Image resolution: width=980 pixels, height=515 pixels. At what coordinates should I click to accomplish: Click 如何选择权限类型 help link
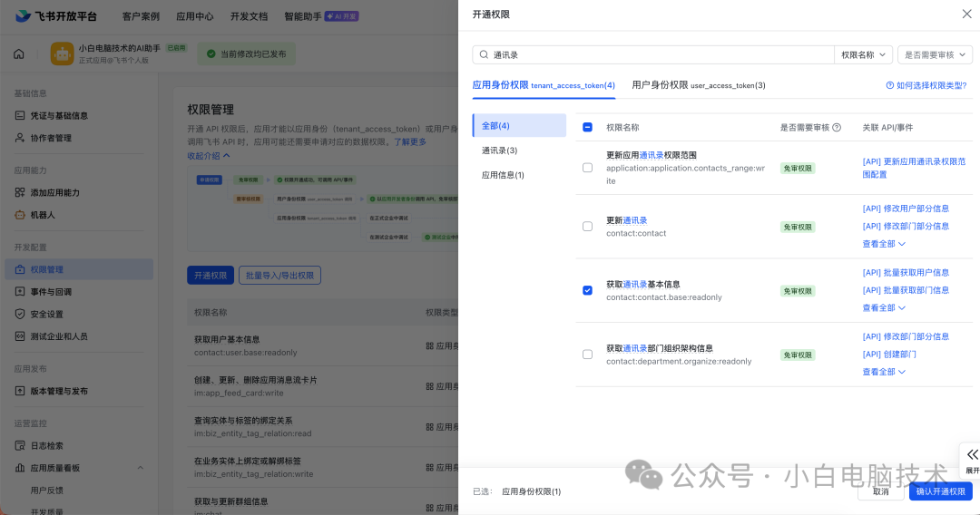tap(926, 85)
